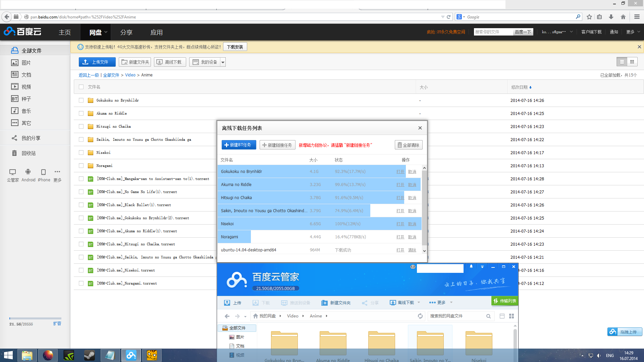Open Steam from the Windows taskbar
Image resolution: width=644 pixels, height=362 pixels.
[89, 355]
